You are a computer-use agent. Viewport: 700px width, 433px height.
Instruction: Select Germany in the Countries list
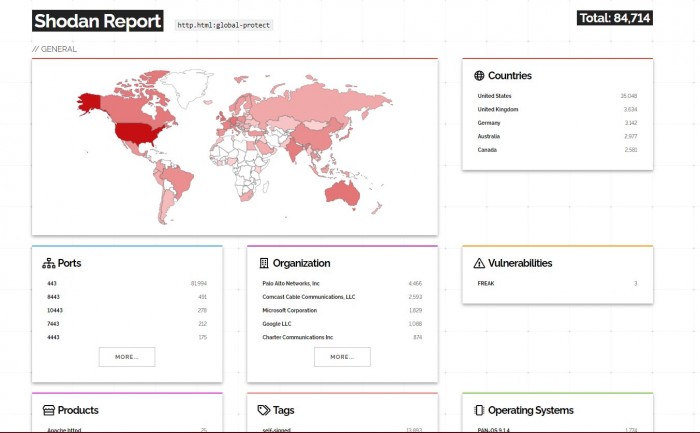point(489,123)
